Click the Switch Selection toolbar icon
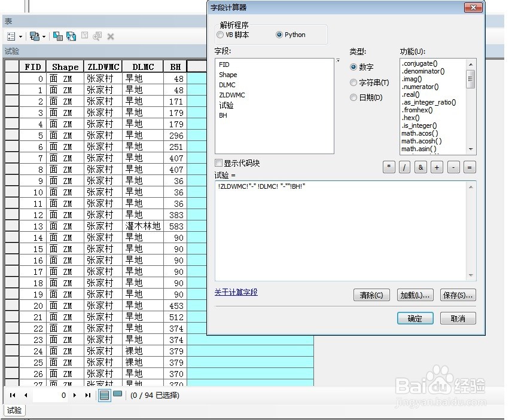 tap(72, 36)
